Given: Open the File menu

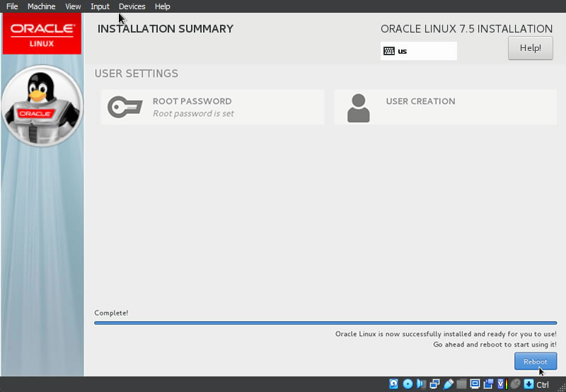Looking at the screenshot, I should coord(12,6).
